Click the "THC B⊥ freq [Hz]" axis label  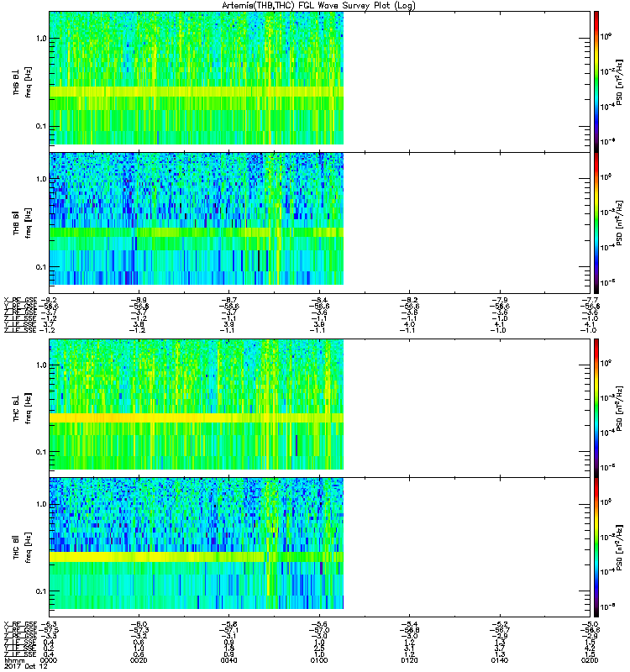(x=22, y=408)
